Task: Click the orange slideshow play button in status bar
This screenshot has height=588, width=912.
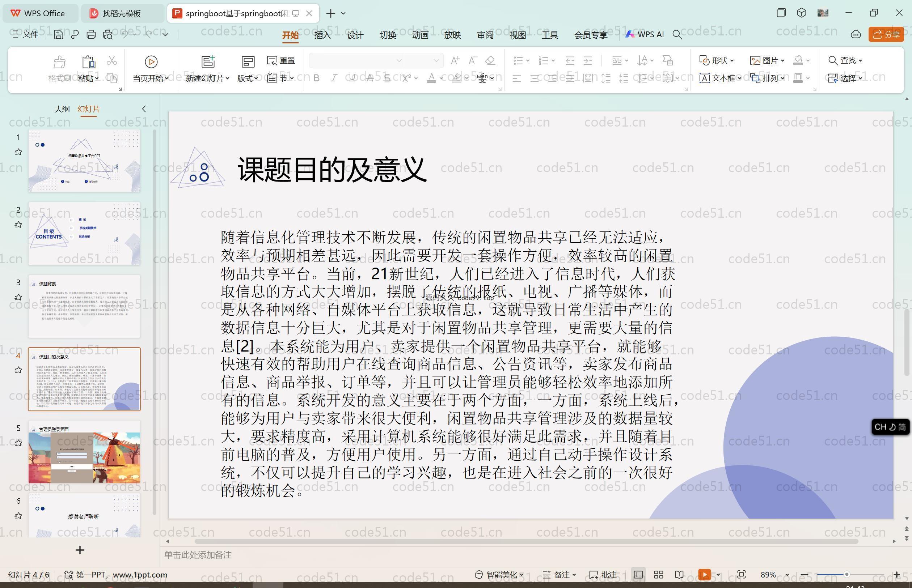Action: [x=705, y=575]
